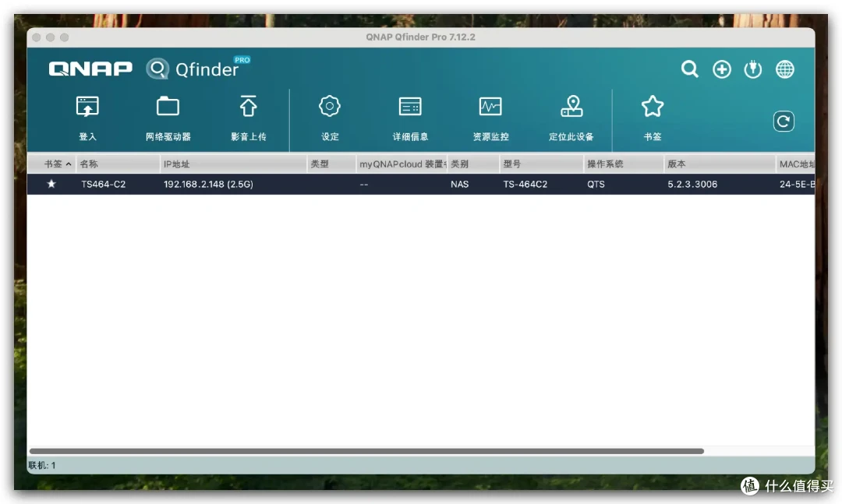
Task: Click the search magnifier icon
Action: point(689,69)
